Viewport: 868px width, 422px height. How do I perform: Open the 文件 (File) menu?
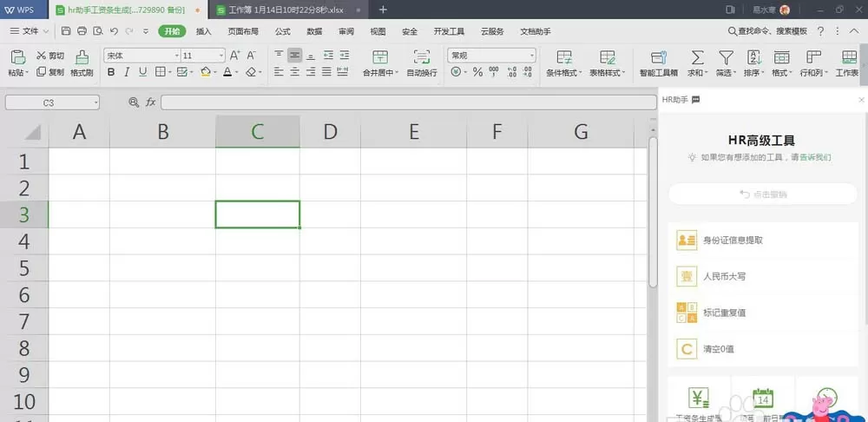(30, 31)
